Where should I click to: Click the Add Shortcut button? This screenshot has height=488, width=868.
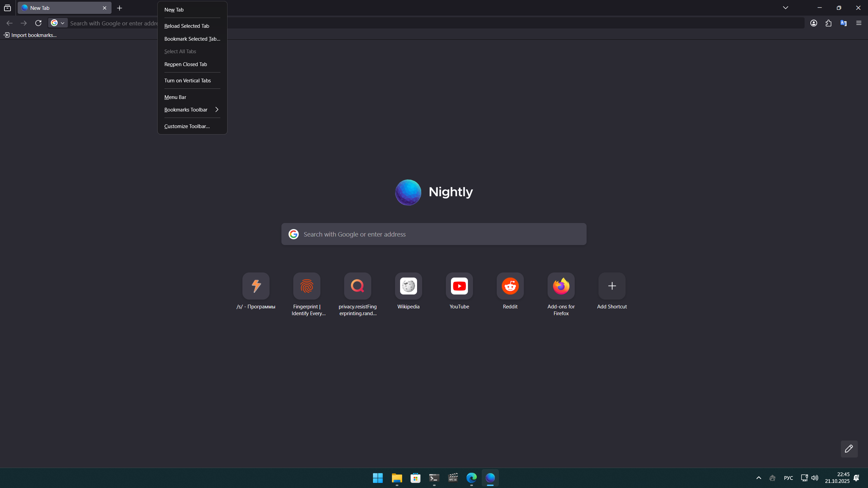pos(612,286)
